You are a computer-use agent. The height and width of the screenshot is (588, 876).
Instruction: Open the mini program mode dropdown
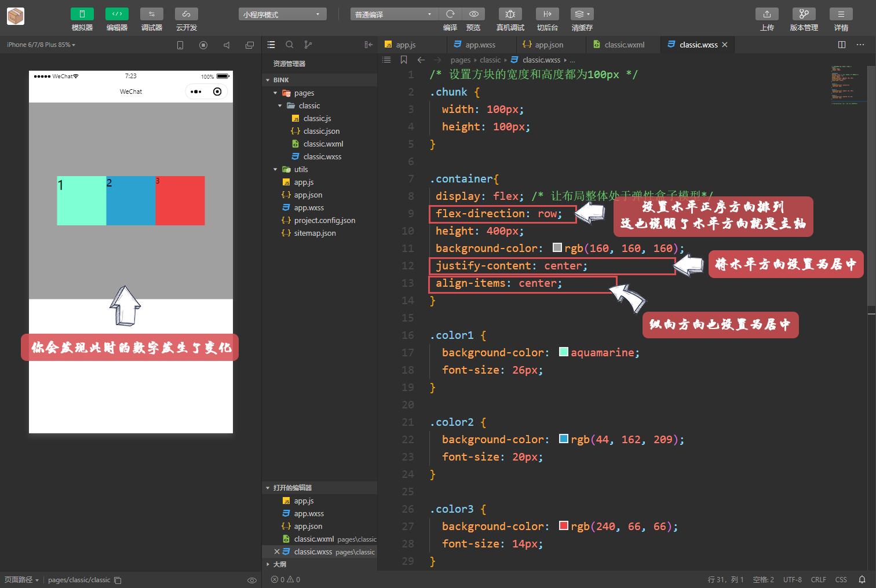[x=282, y=14]
